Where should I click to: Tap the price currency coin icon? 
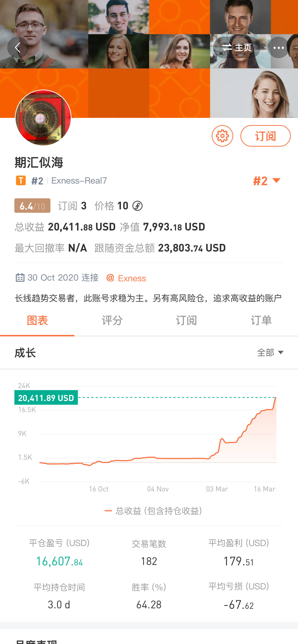coord(137,206)
